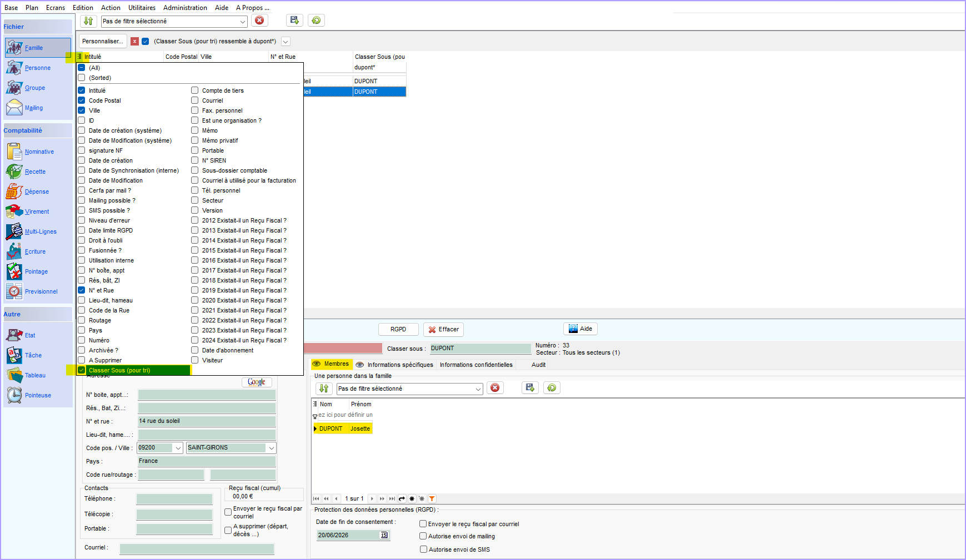This screenshot has height=560, width=966.
Task: Check Autorise envoi de SMS
Action: (423, 549)
